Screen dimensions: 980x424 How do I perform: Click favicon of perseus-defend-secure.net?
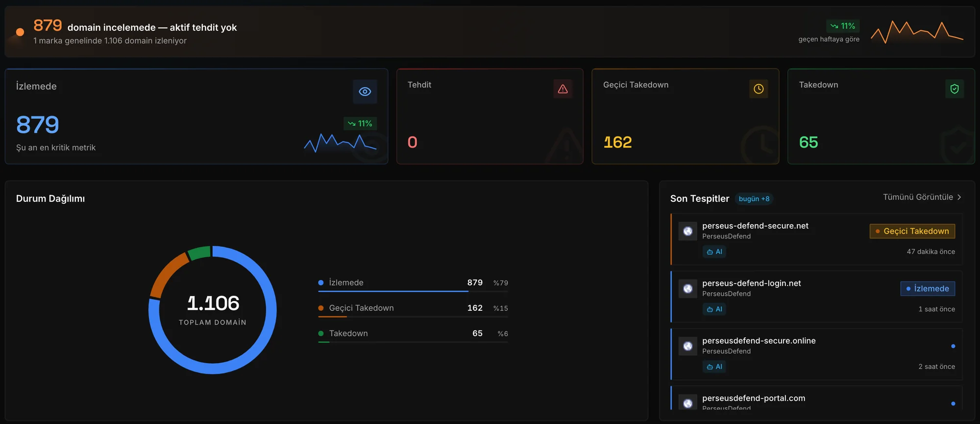(687, 231)
